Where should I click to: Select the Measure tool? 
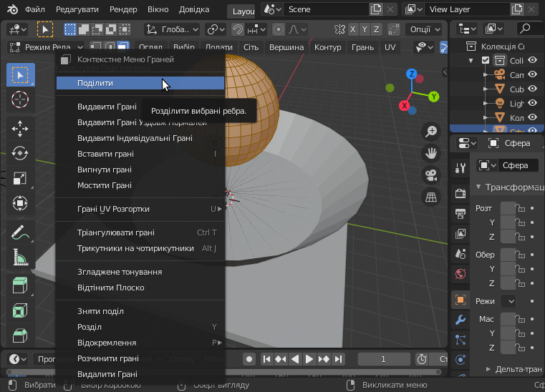(20, 258)
